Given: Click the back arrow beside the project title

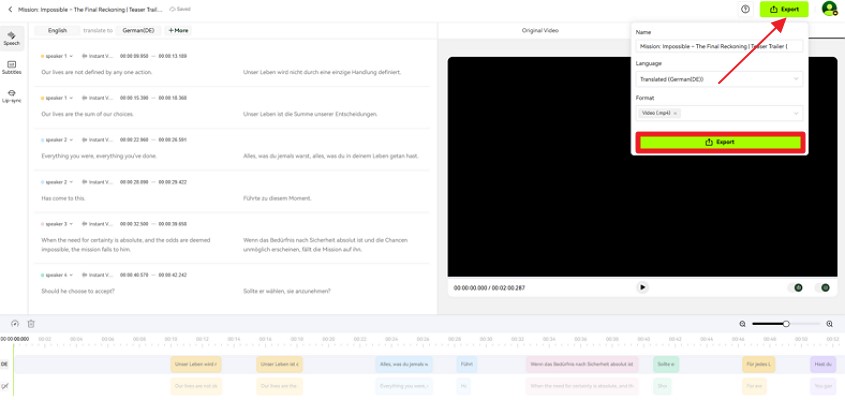Looking at the screenshot, I should tap(10, 9).
